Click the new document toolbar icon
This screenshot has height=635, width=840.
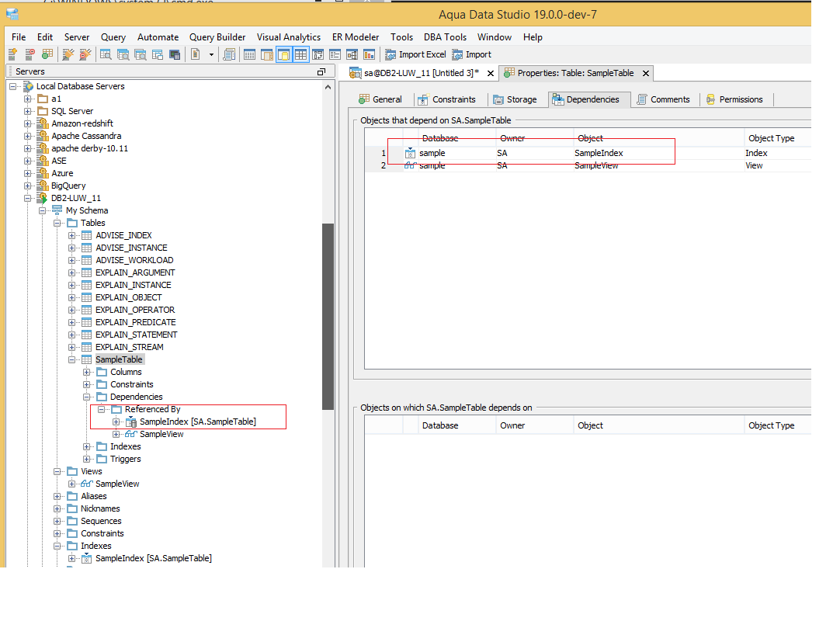[196, 54]
